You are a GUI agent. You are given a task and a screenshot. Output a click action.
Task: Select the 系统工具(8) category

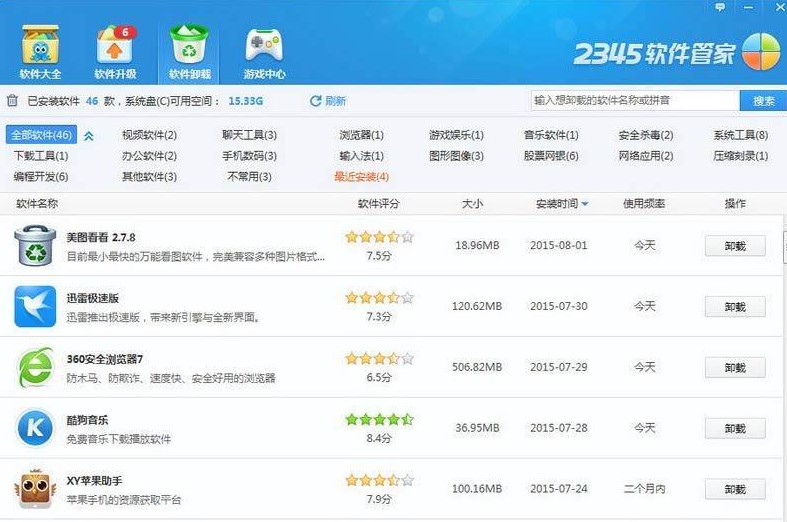[741, 135]
